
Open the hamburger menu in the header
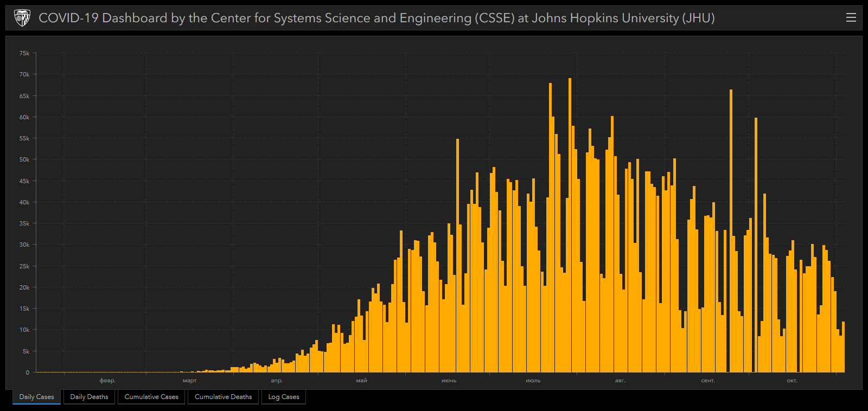coord(851,18)
